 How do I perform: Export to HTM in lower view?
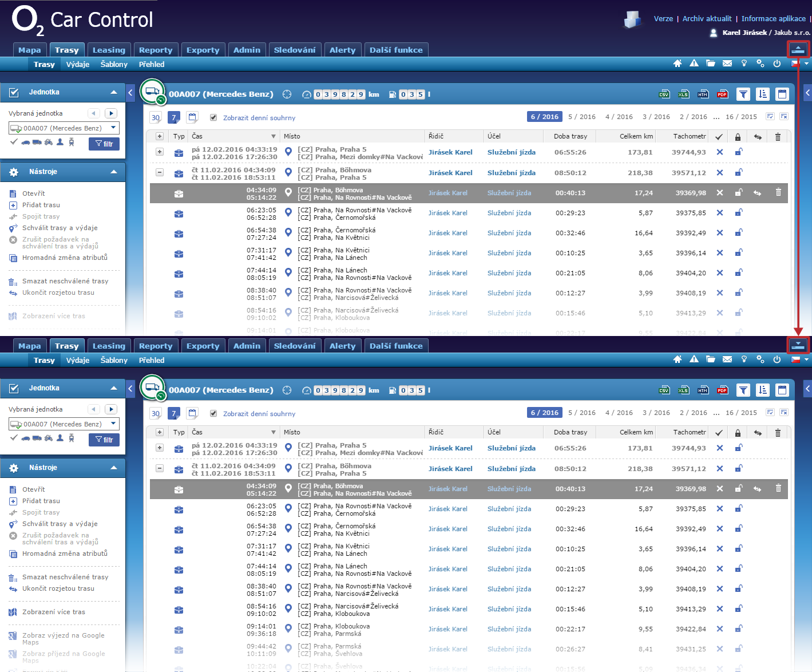(x=703, y=390)
